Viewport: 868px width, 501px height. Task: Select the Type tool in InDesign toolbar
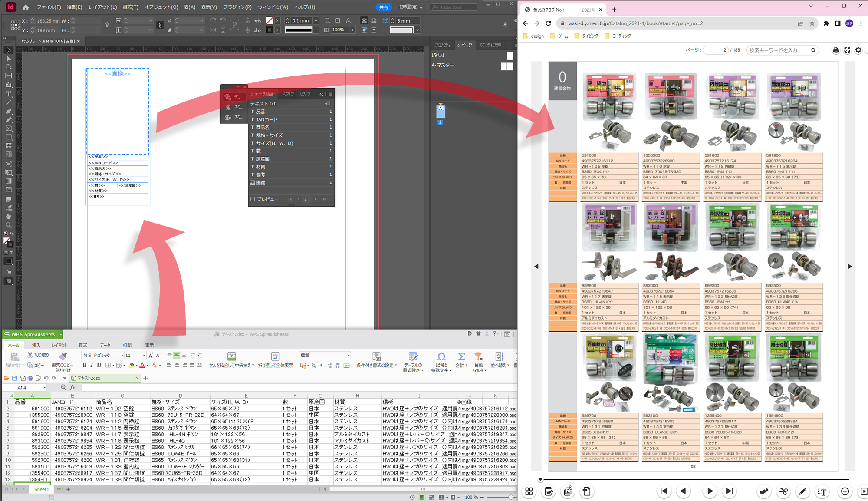click(8, 94)
